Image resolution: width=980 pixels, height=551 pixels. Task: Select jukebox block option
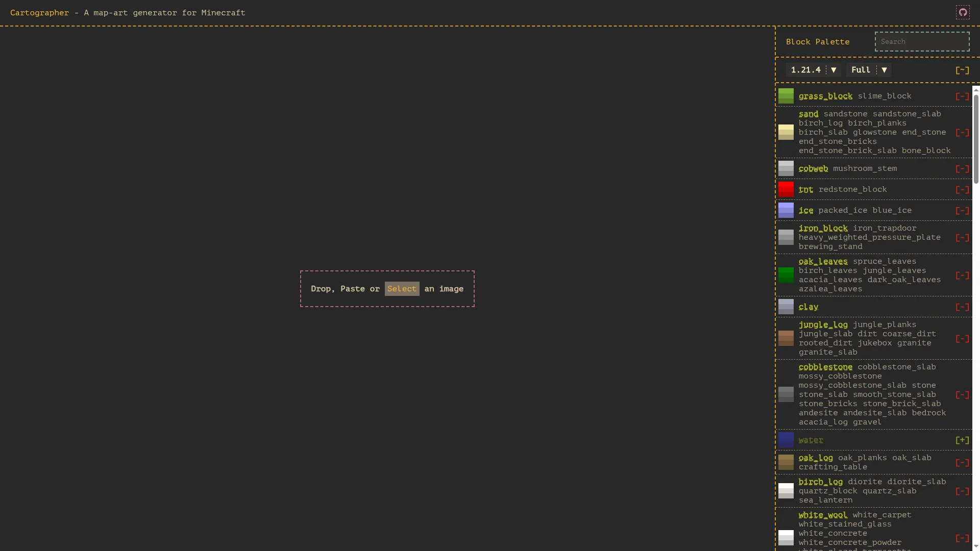[875, 343]
